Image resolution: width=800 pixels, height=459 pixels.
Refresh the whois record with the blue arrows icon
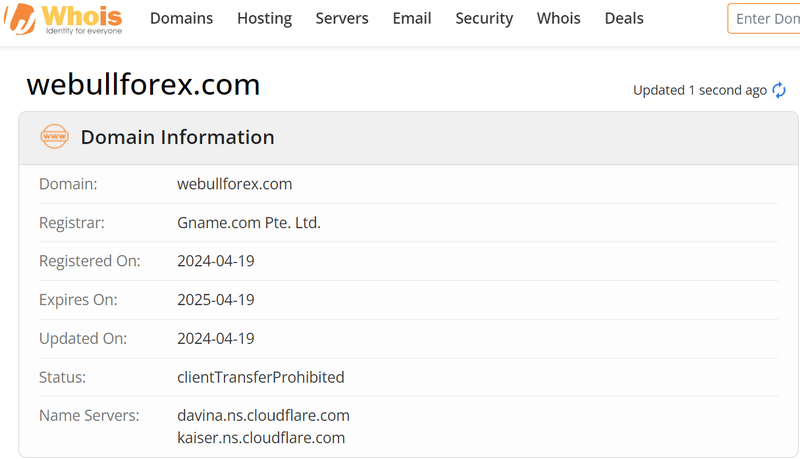click(x=779, y=90)
